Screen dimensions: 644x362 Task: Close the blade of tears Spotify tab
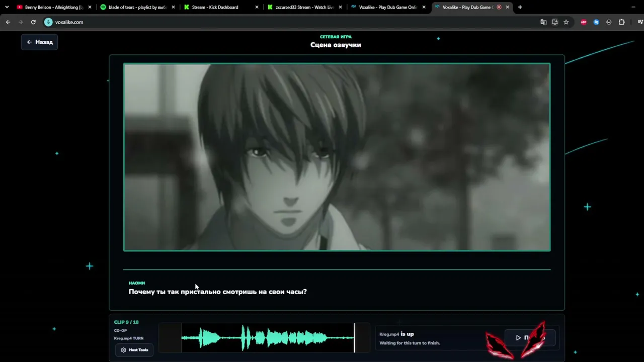[173, 7]
